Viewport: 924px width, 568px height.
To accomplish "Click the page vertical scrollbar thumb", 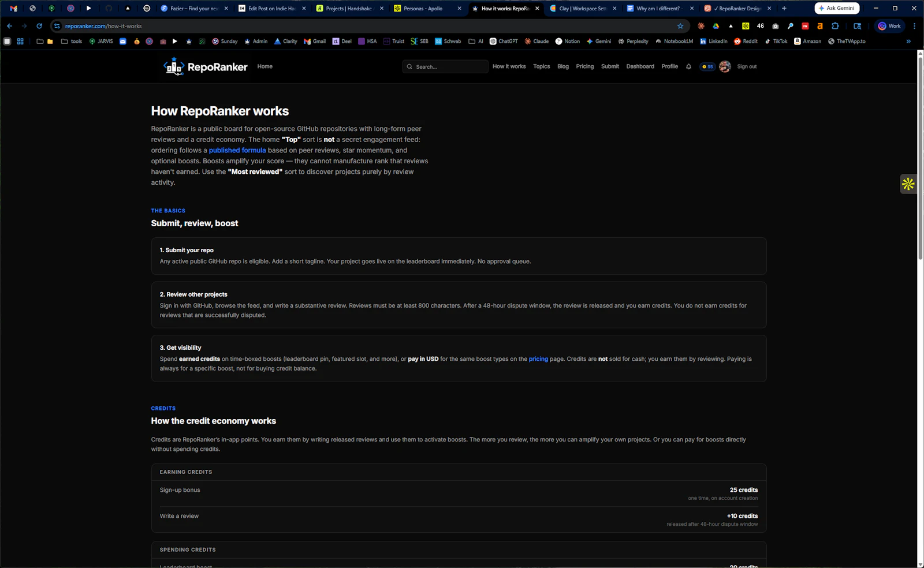I will [920, 158].
